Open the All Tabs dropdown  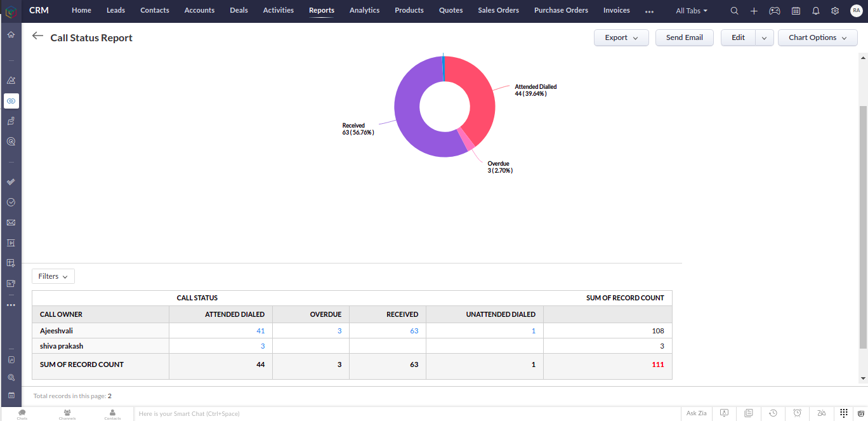692,11
